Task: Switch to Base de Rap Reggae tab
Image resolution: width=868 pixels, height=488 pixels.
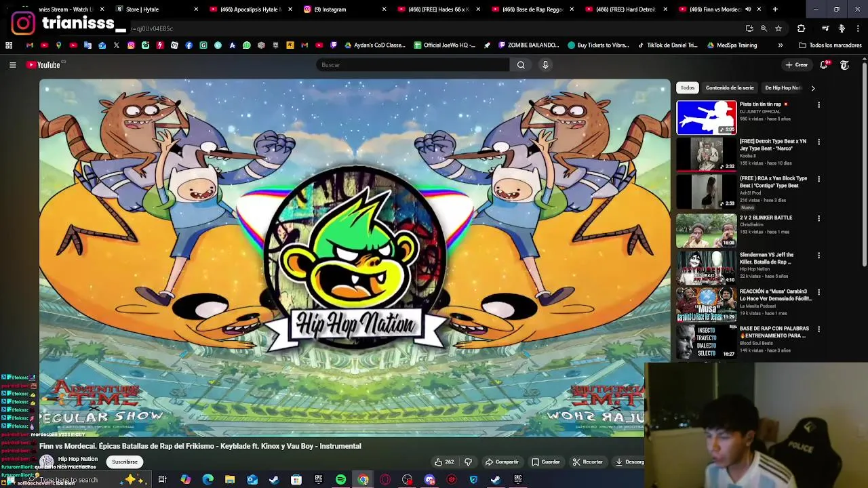Action: [533, 9]
